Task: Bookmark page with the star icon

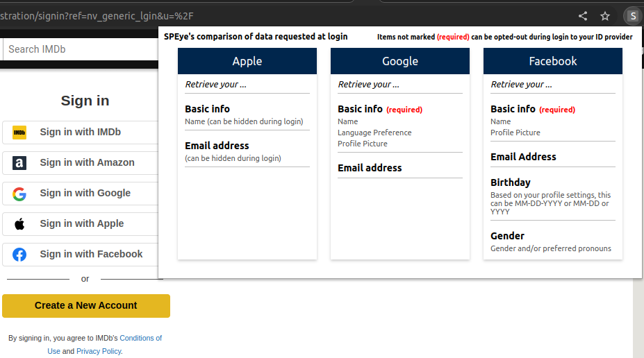Action: click(x=605, y=16)
